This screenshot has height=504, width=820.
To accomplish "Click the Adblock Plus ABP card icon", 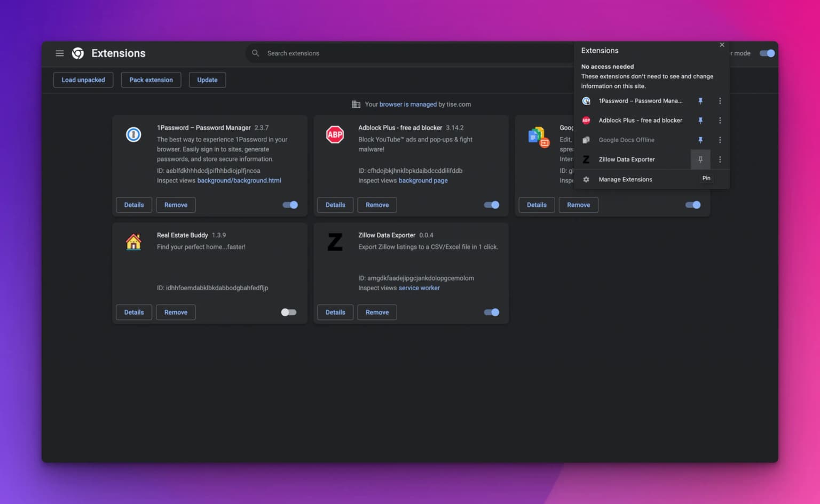I will [x=335, y=134].
